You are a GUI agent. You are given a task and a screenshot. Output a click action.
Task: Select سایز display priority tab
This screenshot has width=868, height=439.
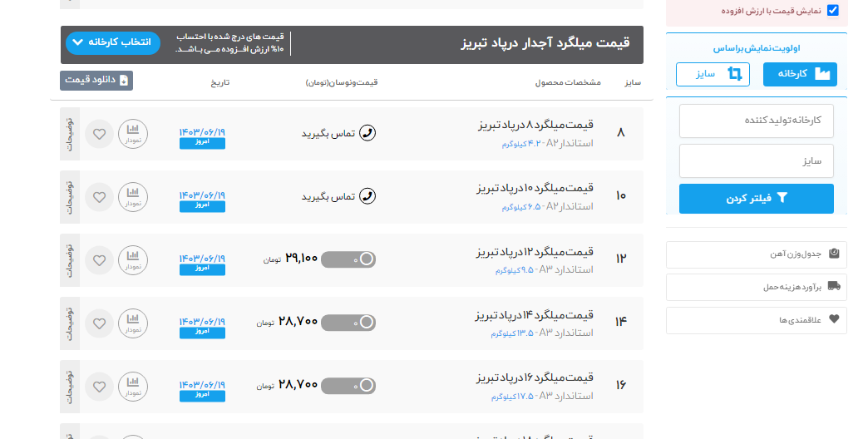point(713,74)
